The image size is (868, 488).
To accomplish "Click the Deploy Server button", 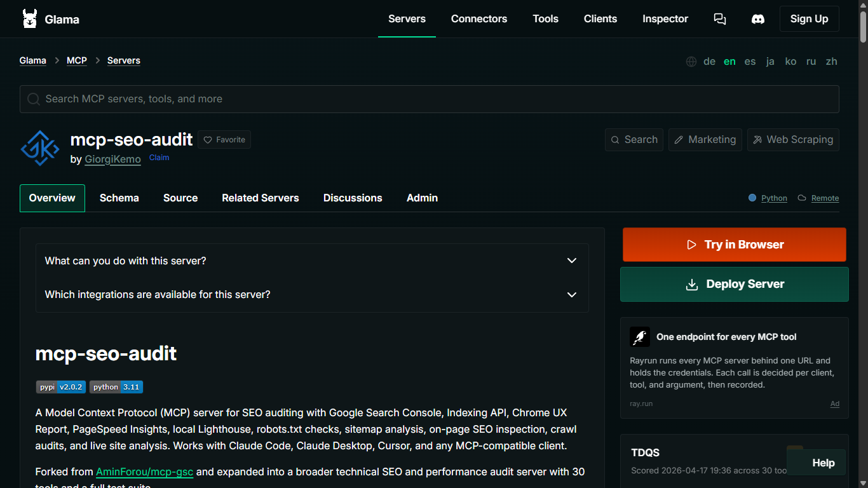I will point(734,284).
